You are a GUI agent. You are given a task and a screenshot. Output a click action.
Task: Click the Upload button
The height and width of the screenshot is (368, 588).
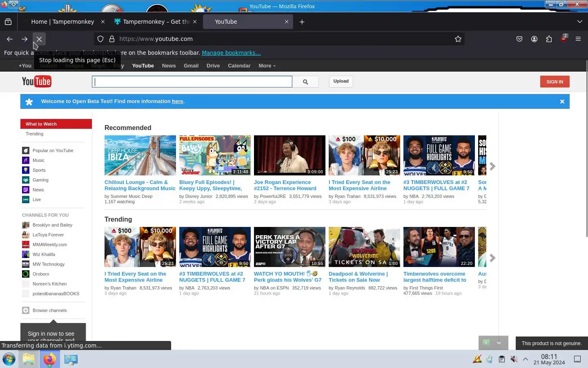click(x=341, y=81)
